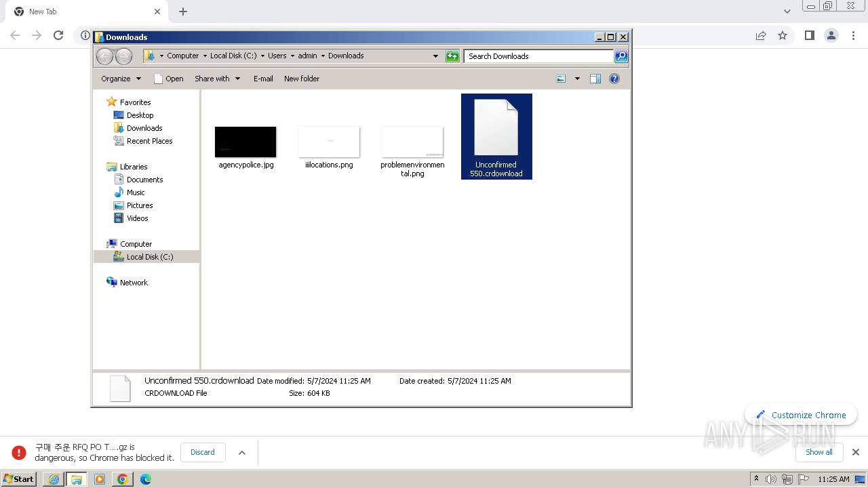868x488 pixels.
Task: Open address bar history dropdown
Action: pyautogui.click(x=435, y=56)
